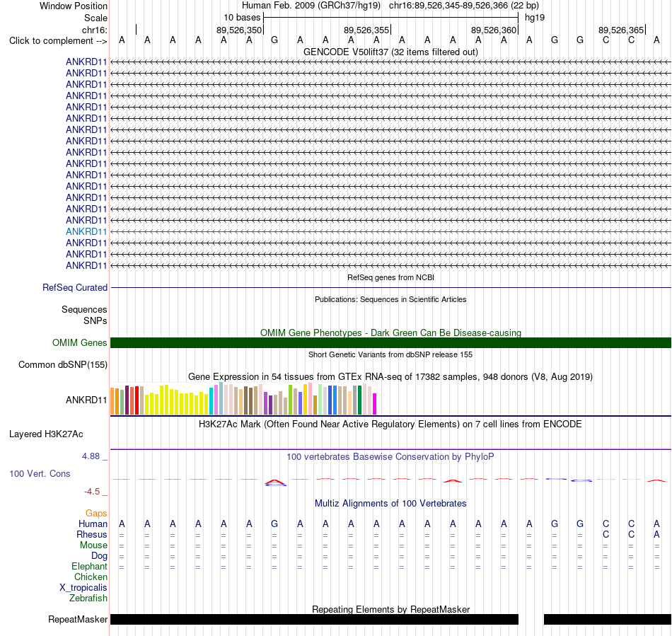Select the Chicken species label
Screen dimensions: 672x636
[x=91, y=577]
